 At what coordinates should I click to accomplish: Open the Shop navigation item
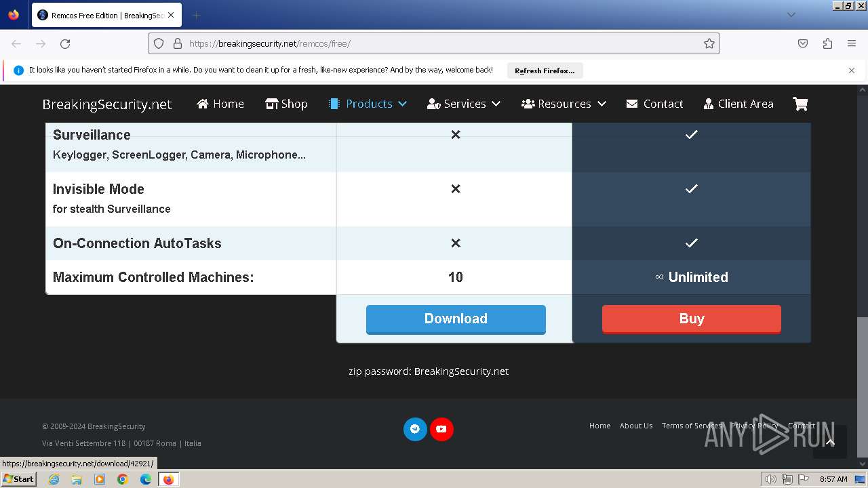click(x=286, y=104)
